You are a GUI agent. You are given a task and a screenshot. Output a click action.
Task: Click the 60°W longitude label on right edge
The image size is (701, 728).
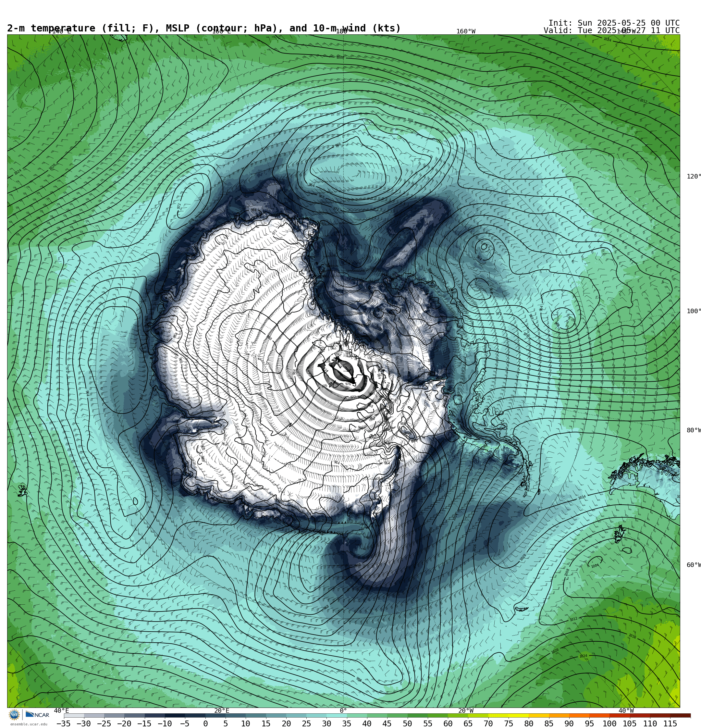(x=694, y=565)
